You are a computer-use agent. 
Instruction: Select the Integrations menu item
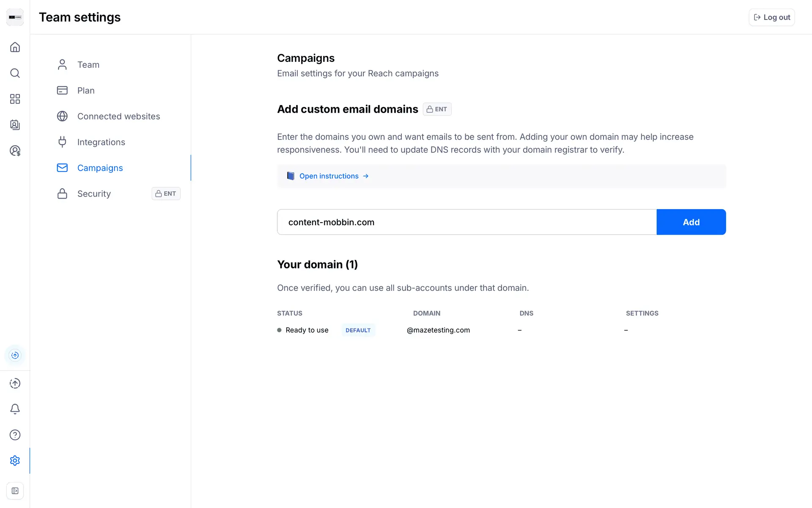[x=101, y=142]
